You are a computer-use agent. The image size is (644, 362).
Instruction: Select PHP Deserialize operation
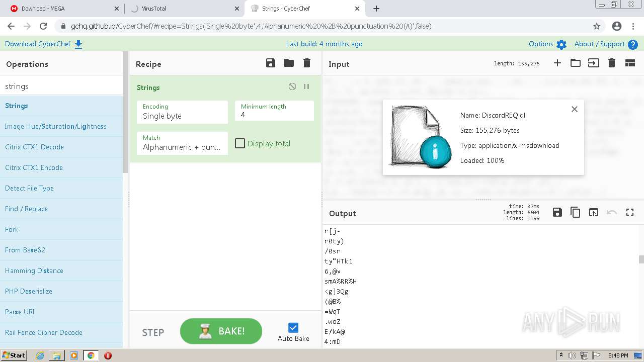pyautogui.click(x=61, y=291)
